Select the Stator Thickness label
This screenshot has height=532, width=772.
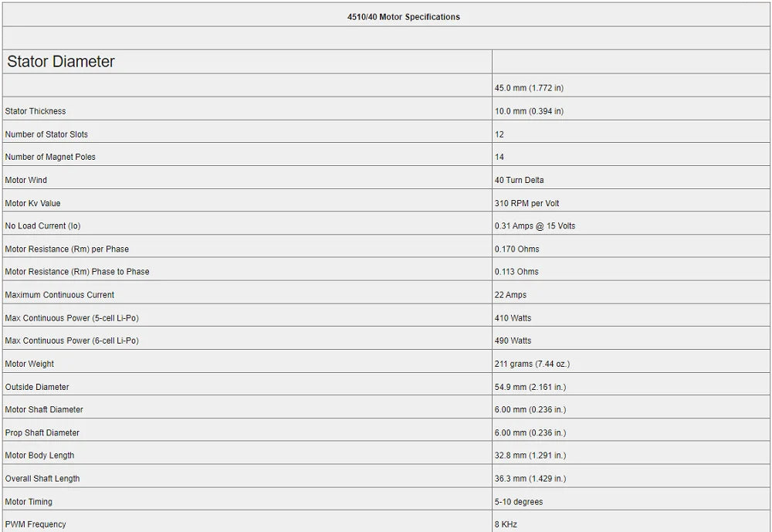click(x=35, y=111)
